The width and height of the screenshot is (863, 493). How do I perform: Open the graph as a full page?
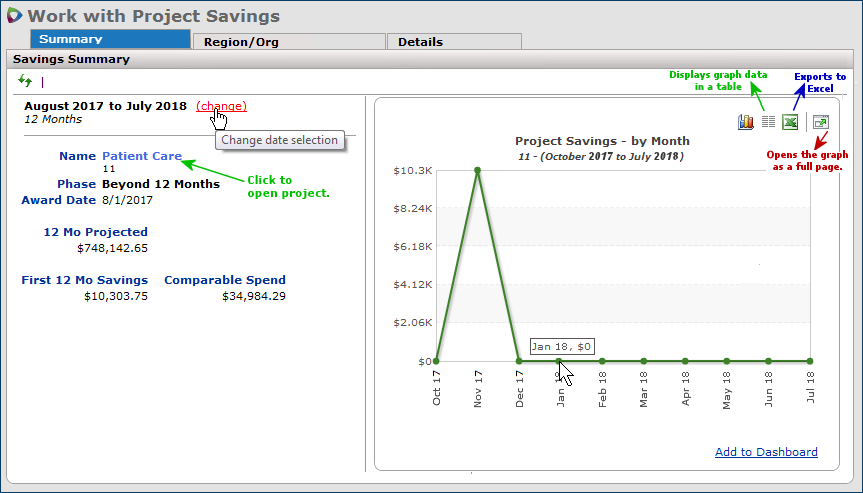click(820, 122)
